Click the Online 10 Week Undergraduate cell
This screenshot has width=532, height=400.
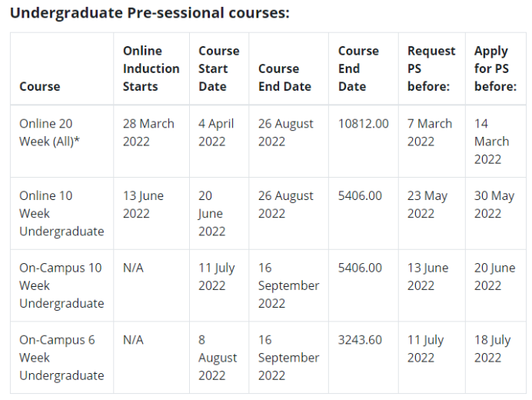(62, 214)
